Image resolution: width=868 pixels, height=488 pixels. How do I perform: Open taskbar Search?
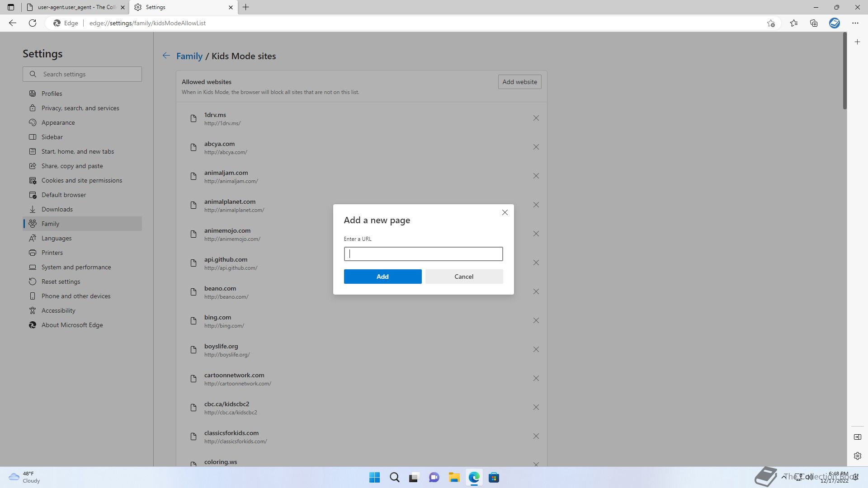click(x=394, y=478)
